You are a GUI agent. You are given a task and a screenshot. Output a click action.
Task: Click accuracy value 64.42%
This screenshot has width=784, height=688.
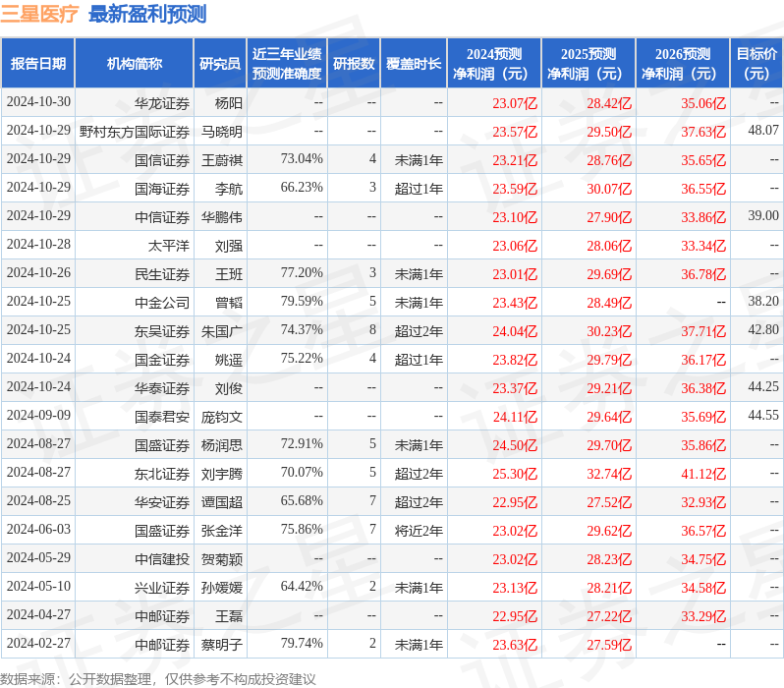pyautogui.click(x=302, y=587)
